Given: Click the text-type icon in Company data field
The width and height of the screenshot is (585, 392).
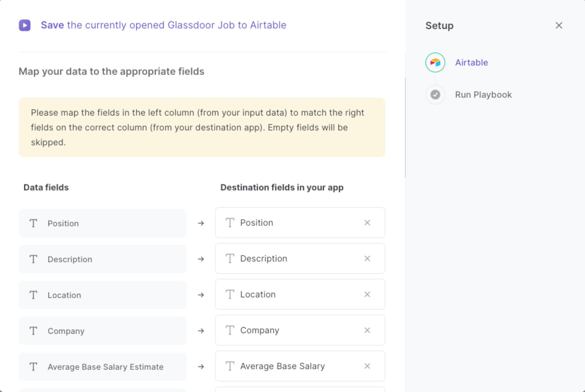Looking at the screenshot, I should [x=33, y=331].
